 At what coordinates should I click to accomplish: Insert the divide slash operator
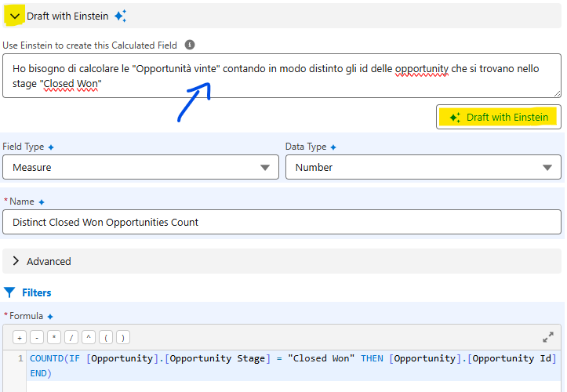71,337
